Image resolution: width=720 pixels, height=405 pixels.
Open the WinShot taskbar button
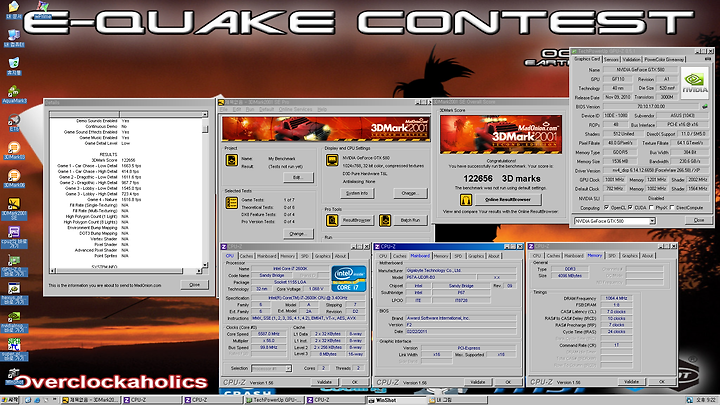[395, 400]
